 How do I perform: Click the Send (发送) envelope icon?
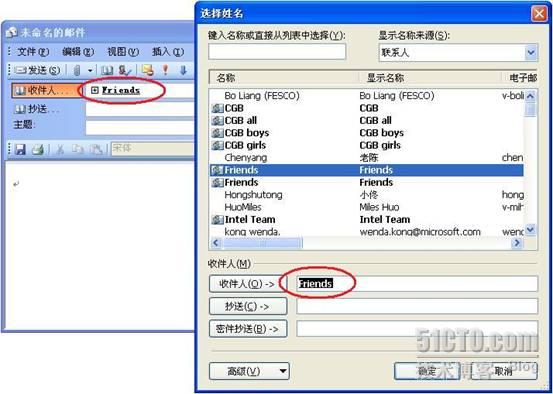[20, 71]
